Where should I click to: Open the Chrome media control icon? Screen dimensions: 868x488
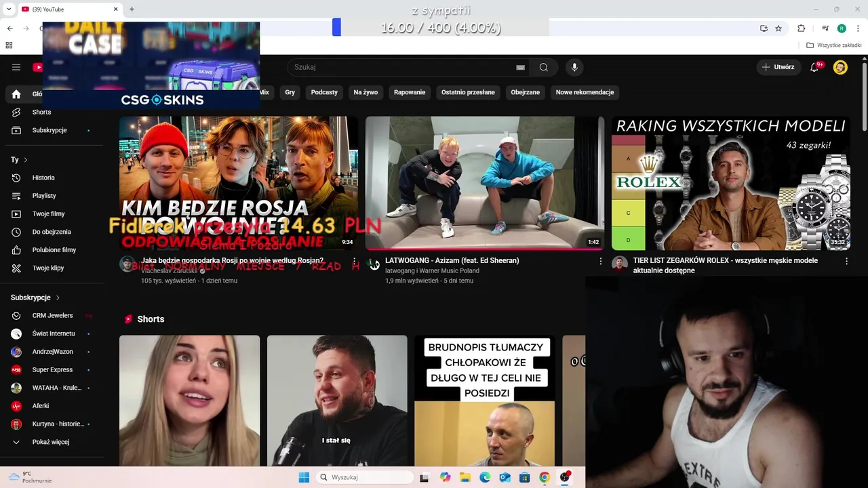(825, 28)
